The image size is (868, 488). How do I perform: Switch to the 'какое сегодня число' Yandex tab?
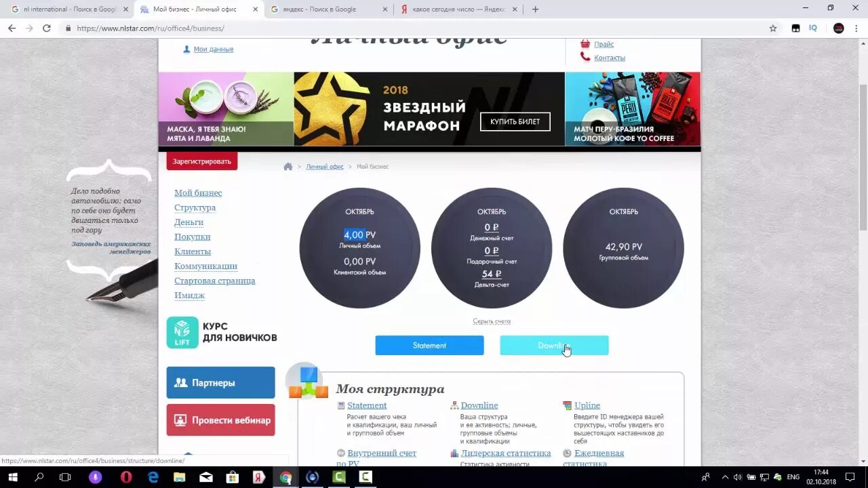point(459,9)
